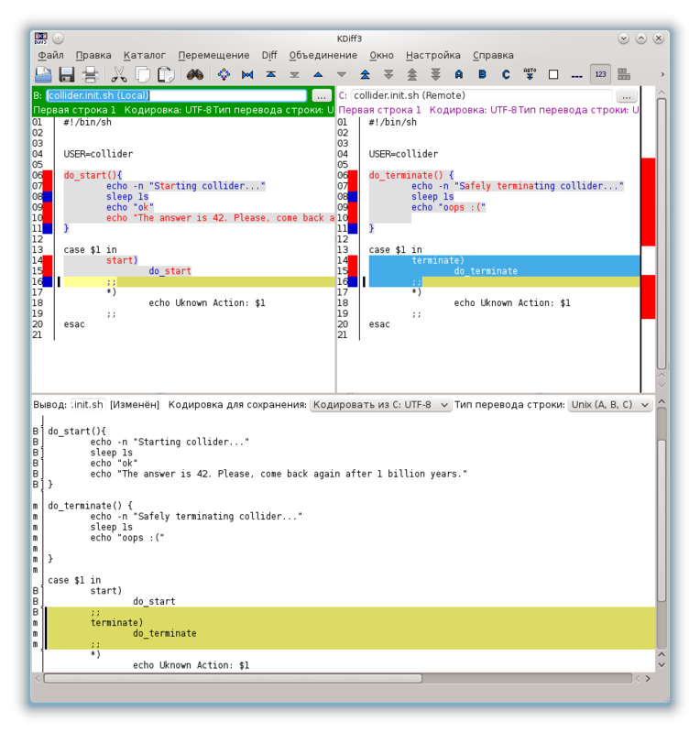This screenshot has height=733, width=700.
Task: Open the Diff menu
Action: (x=269, y=55)
